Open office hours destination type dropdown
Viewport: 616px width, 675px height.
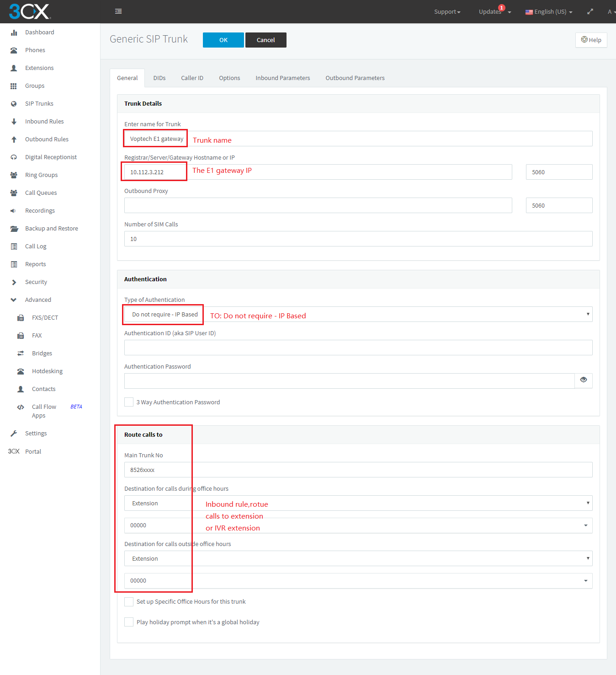[x=358, y=503]
